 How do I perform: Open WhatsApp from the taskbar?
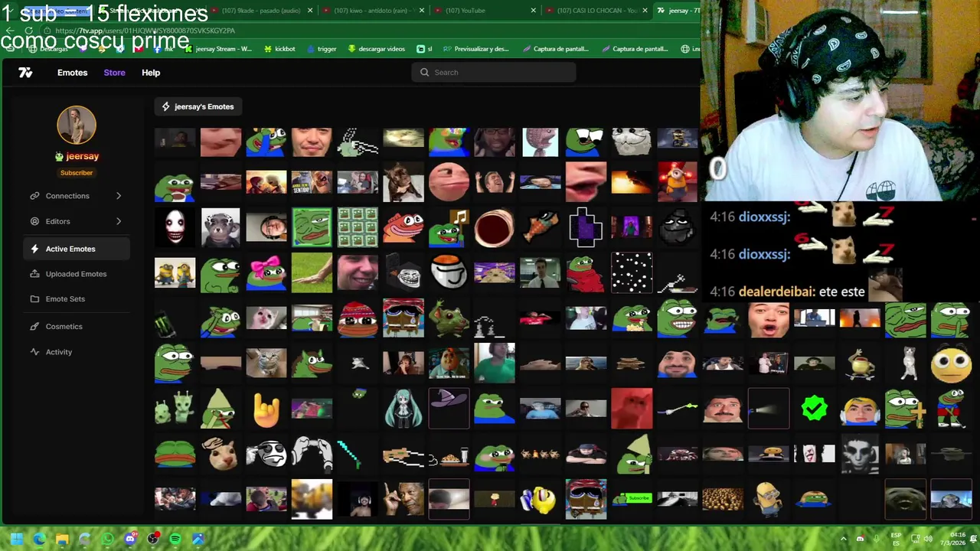click(x=107, y=539)
